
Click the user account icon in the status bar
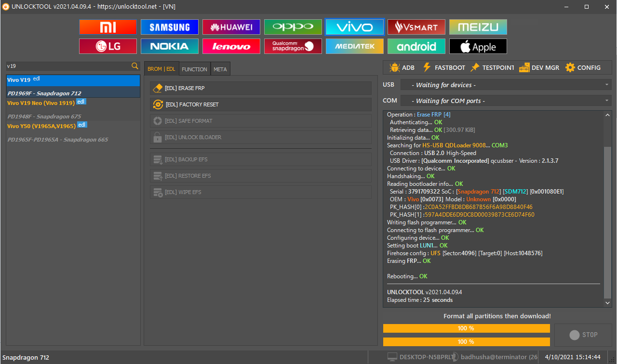tap(454, 357)
